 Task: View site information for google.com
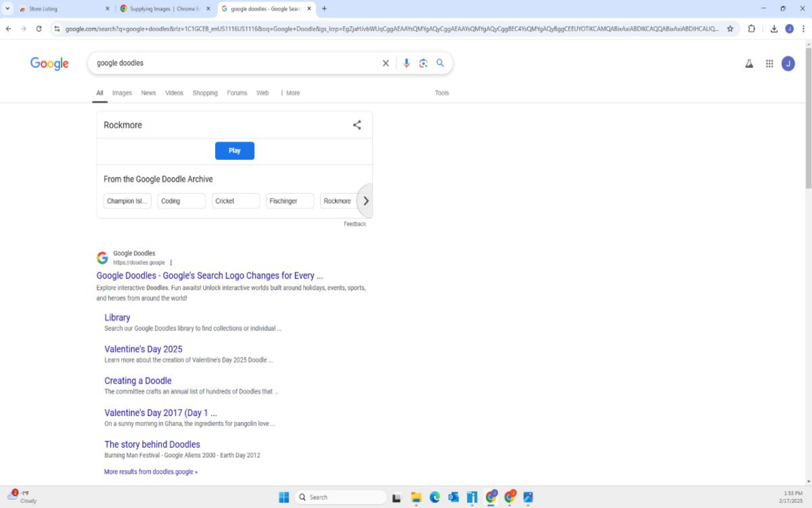(57, 29)
